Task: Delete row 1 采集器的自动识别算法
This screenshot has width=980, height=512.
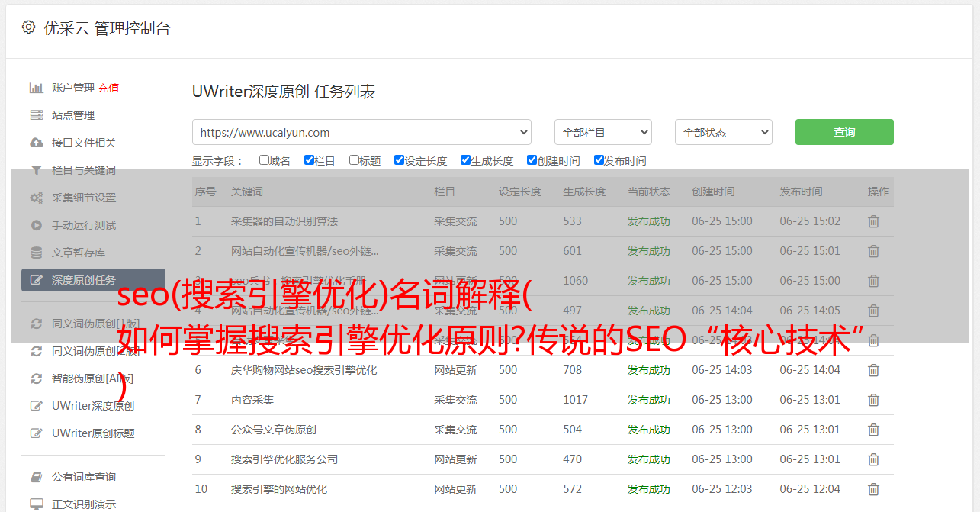Action: 874,221
